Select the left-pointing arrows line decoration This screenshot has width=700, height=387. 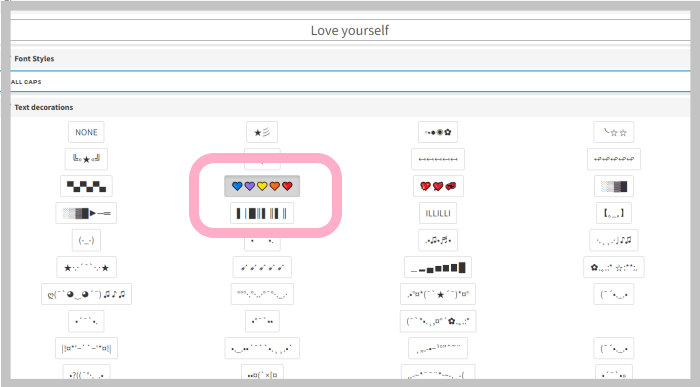tap(438, 159)
